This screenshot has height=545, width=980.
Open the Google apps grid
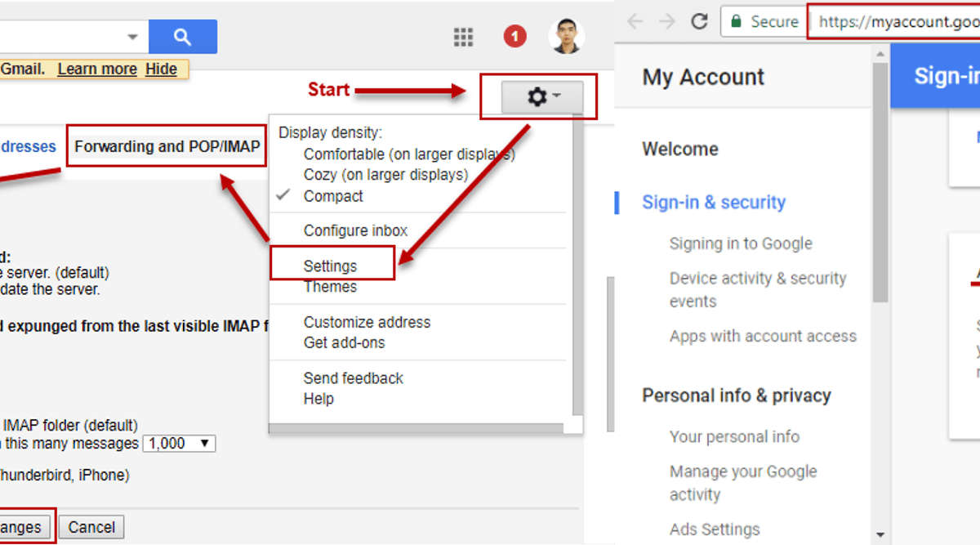point(463,37)
